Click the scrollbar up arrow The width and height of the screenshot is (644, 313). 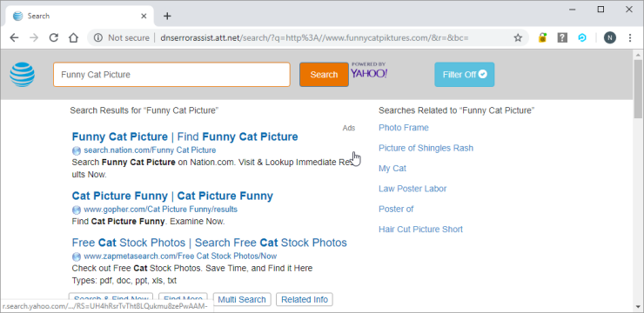pyautogui.click(x=638, y=55)
